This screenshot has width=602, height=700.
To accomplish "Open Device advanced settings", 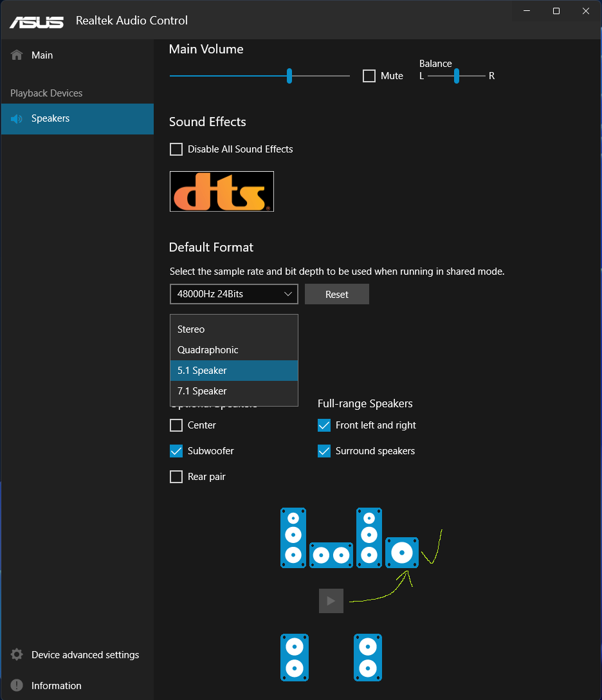I will click(x=77, y=654).
